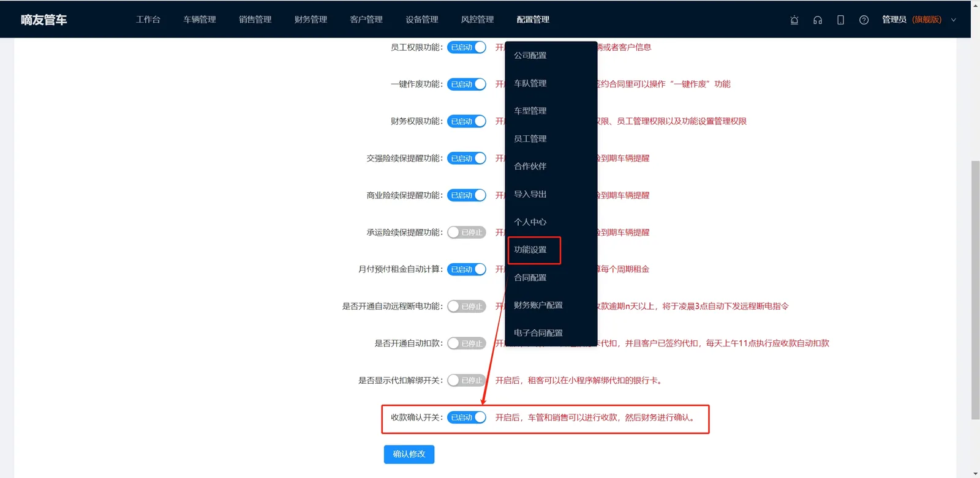980x478 pixels.
Task: Turn on 是否显示代扣解绑开关 switch
Action: tap(467, 381)
